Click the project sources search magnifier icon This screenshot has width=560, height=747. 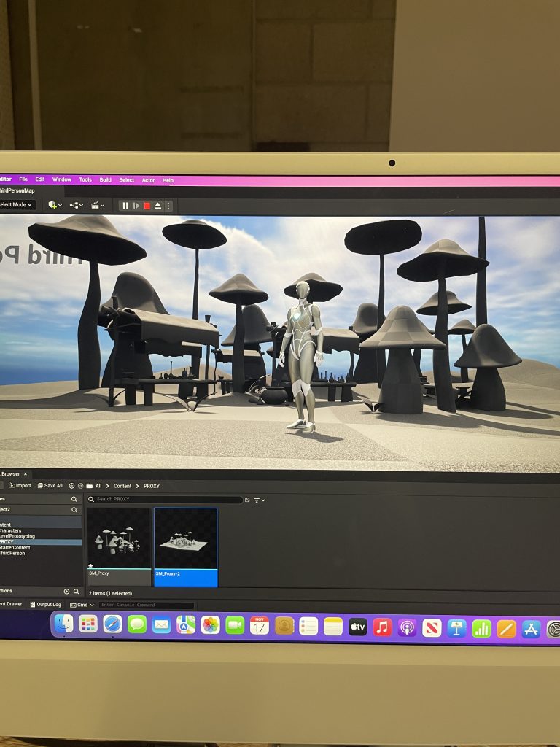tap(74, 510)
